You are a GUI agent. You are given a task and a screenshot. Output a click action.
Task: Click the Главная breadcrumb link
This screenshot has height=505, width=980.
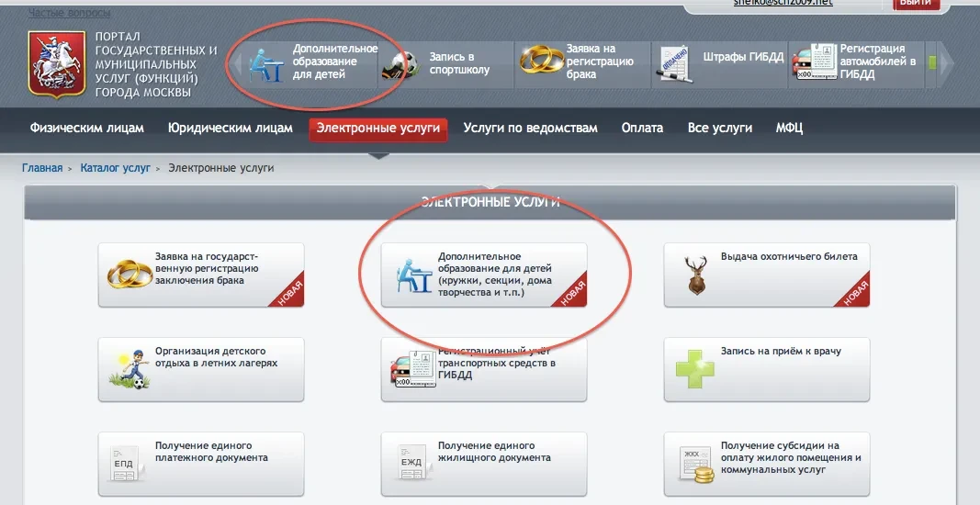click(42, 168)
